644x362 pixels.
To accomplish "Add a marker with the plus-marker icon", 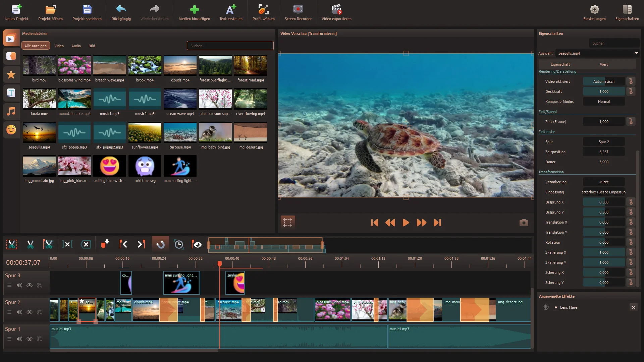I will click(105, 244).
